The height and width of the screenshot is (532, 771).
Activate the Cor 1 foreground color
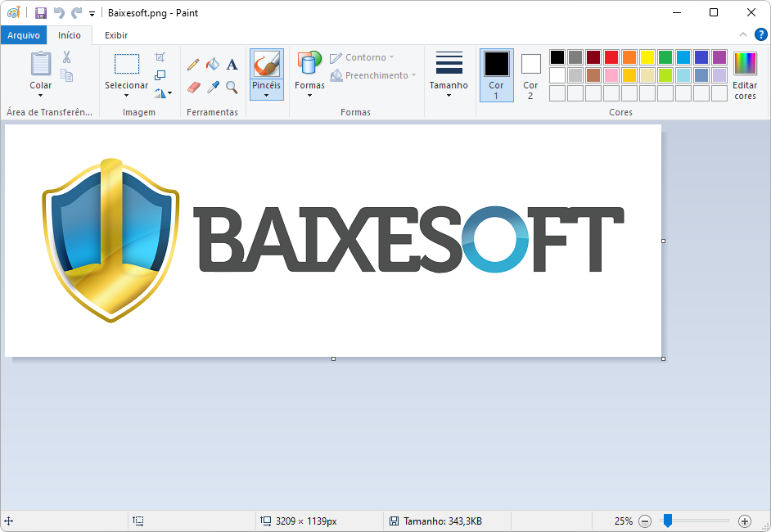pos(496,74)
